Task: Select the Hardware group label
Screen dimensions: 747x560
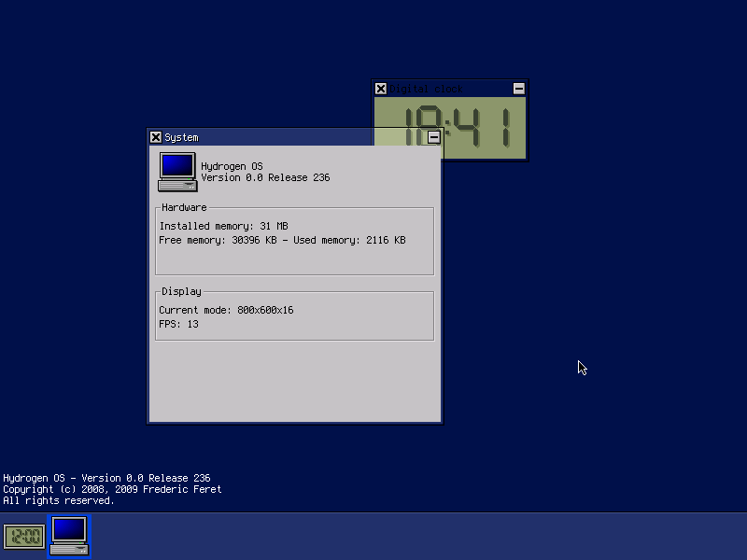Action: [x=184, y=207]
